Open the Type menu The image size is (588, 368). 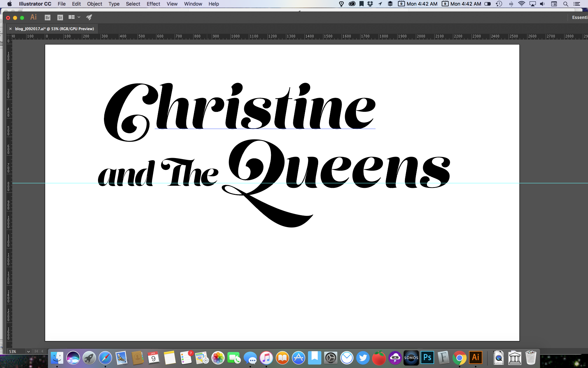[114, 4]
